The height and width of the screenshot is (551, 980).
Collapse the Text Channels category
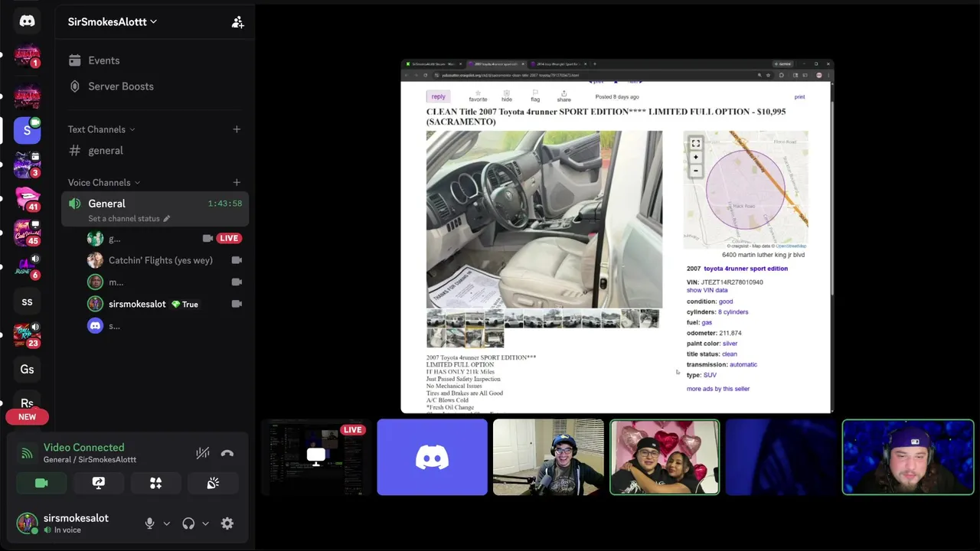click(101, 129)
